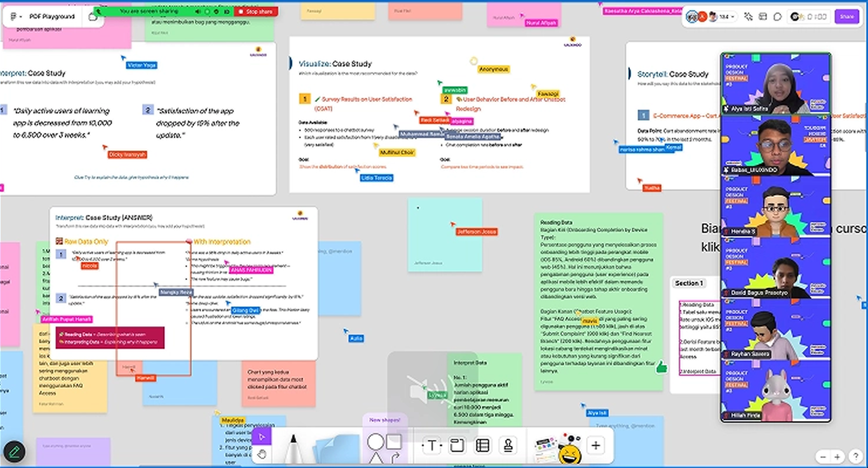
Task: Add a Section with the section tool
Action: point(457,446)
